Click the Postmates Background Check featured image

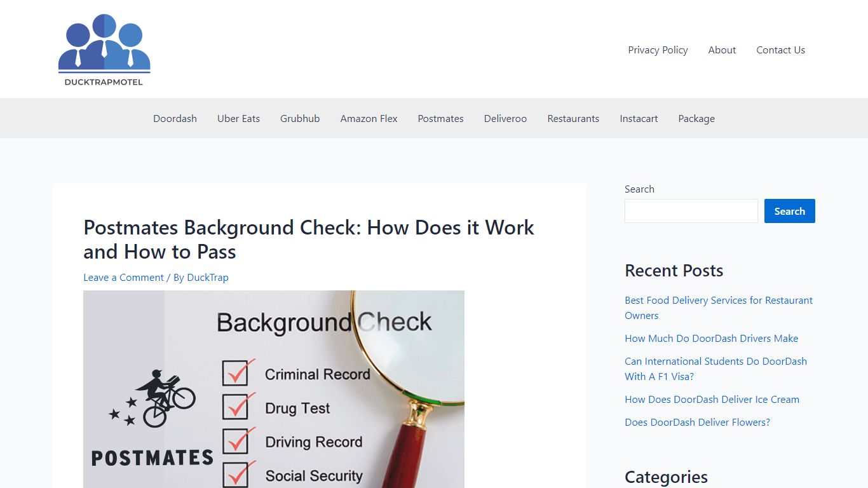274,389
